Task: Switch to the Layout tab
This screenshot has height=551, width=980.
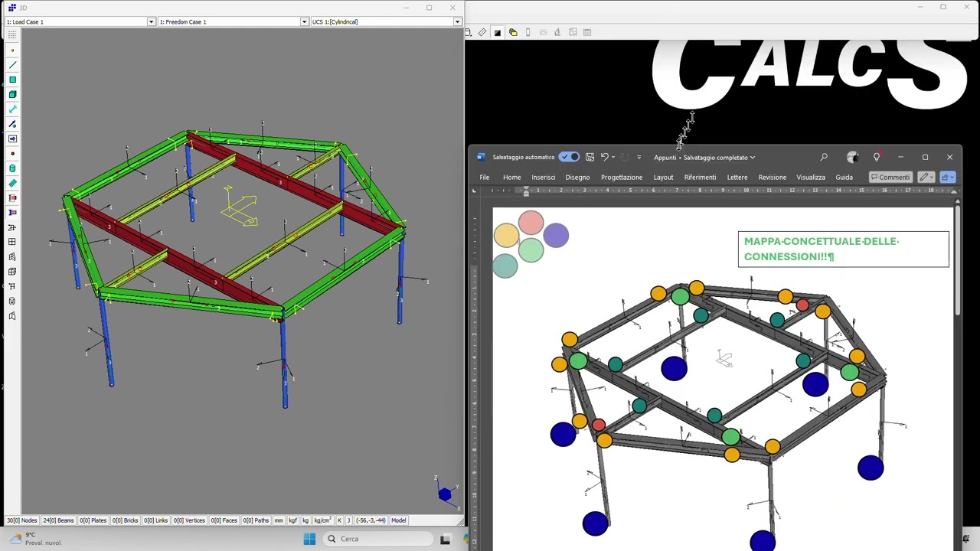Action: point(663,177)
